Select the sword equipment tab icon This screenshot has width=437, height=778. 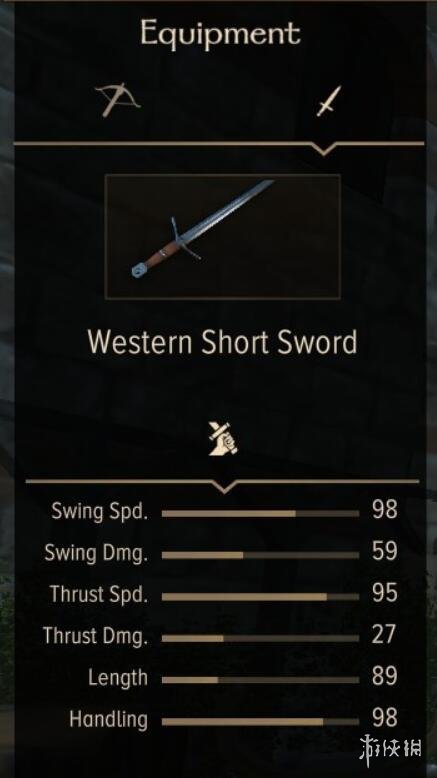tap(329, 101)
